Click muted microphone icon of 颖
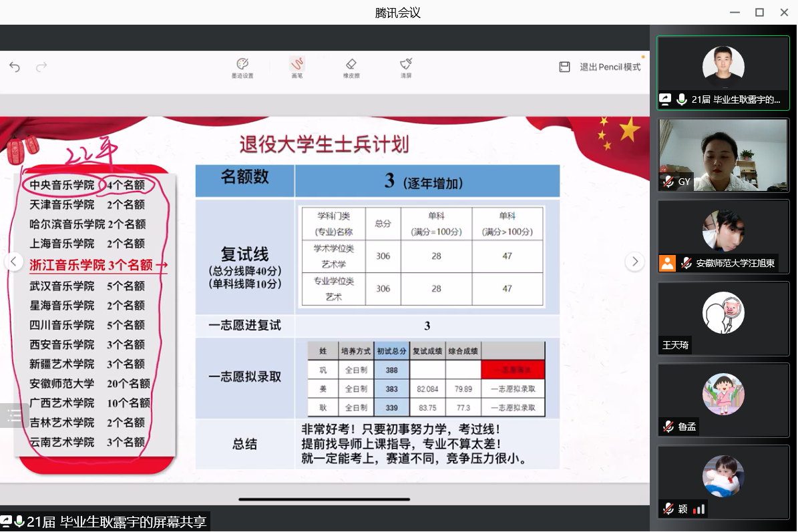Viewport: 798px width, 532px height. point(668,509)
